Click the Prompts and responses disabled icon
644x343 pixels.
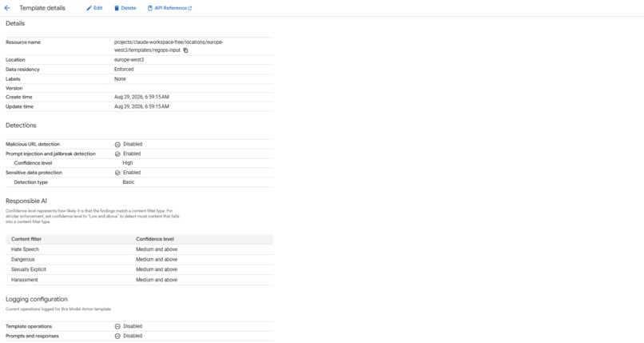coord(117,336)
